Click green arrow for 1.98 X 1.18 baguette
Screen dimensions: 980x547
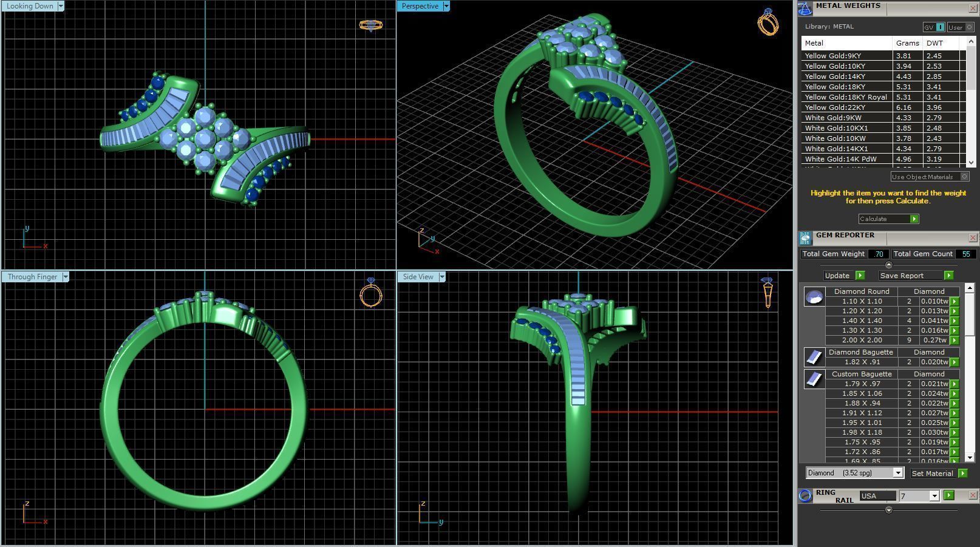tap(954, 432)
